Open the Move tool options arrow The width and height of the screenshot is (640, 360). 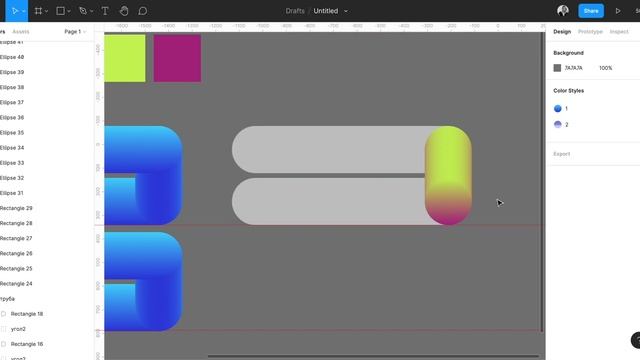(24, 11)
